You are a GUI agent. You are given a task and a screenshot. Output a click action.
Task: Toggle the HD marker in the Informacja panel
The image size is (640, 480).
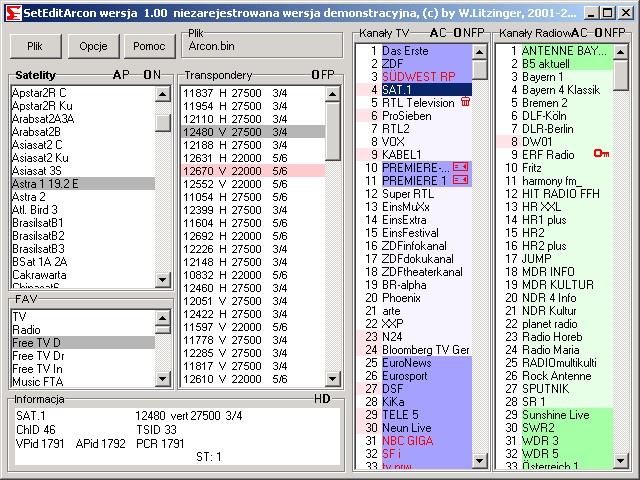[x=322, y=398]
